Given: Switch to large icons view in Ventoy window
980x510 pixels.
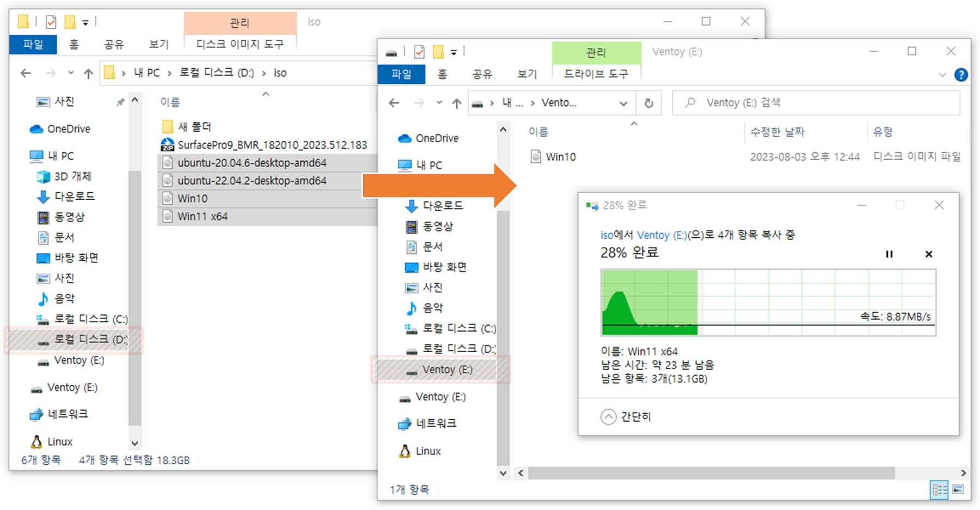Looking at the screenshot, I should [958, 490].
